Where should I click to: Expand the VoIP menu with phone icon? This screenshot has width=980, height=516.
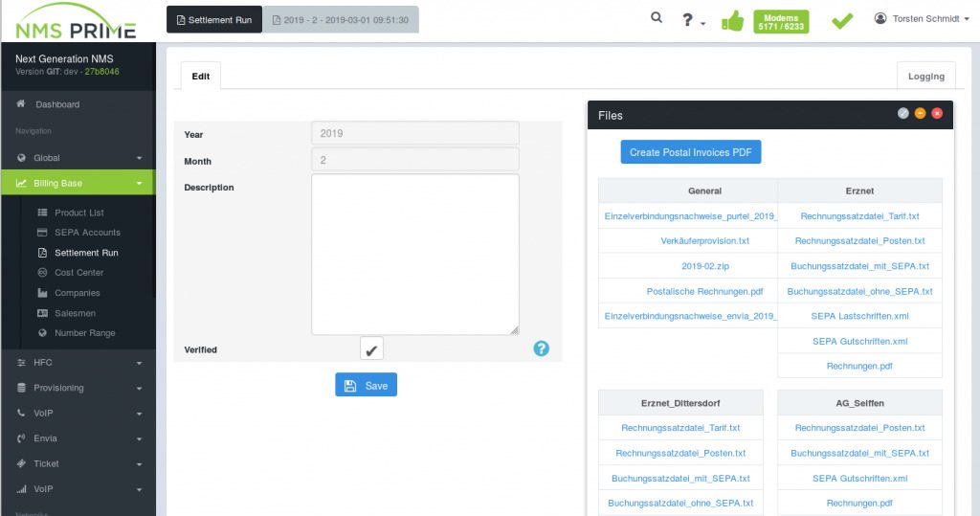(x=78, y=414)
